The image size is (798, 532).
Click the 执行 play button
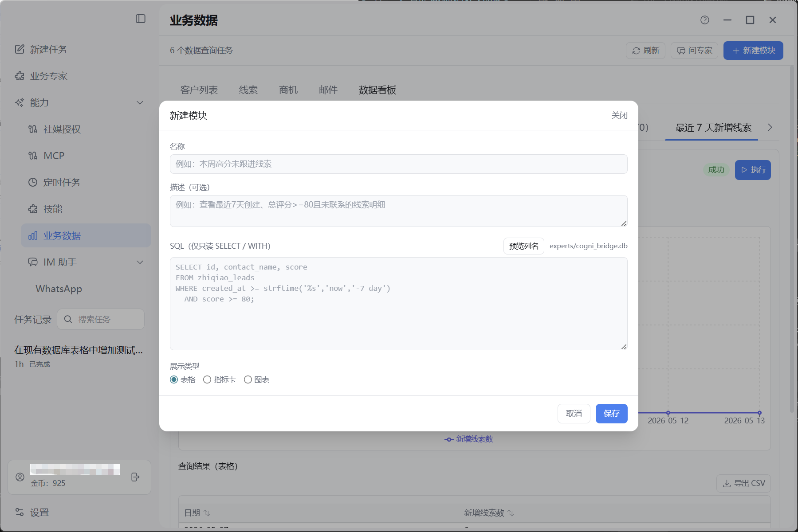753,170
